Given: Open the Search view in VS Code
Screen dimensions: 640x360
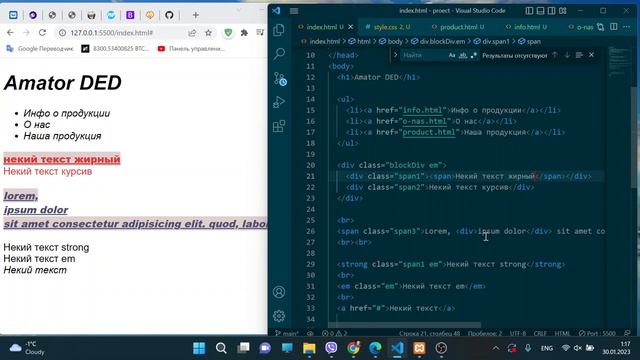Looking at the screenshot, I should 279,53.
